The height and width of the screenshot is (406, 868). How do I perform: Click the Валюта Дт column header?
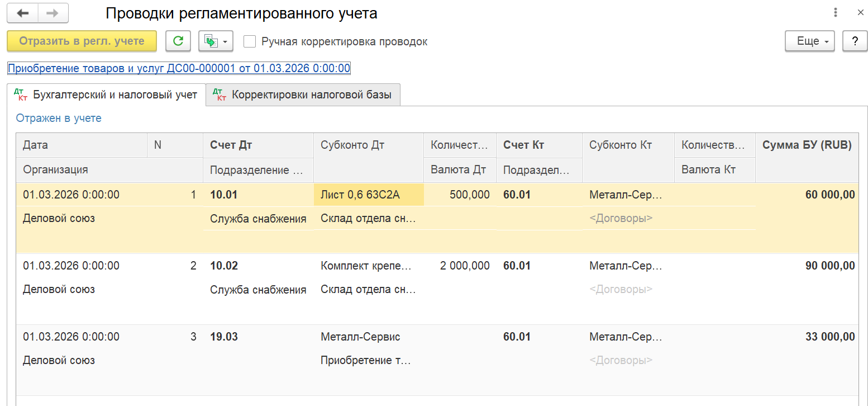pyautogui.click(x=460, y=169)
